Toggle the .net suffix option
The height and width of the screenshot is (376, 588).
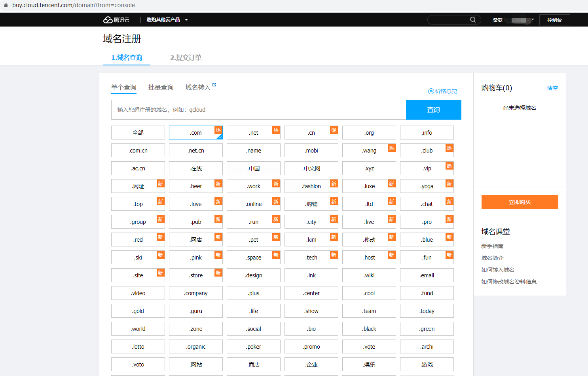pyautogui.click(x=254, y=133)
